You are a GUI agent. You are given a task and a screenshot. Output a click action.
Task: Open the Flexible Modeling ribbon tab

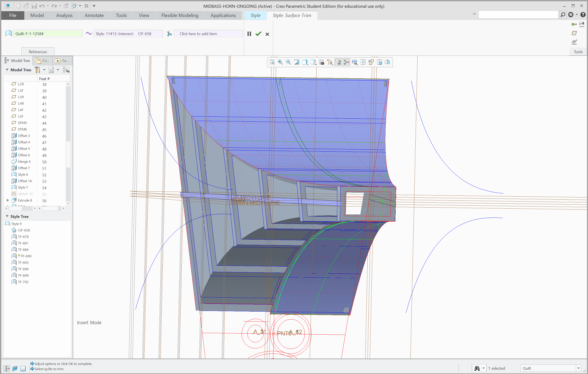[x=179, y=15]
